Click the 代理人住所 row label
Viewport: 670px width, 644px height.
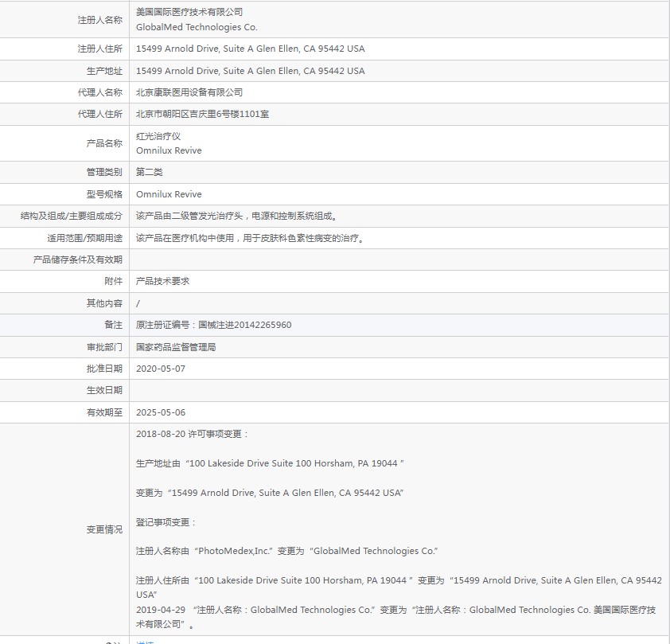coord(100,114)
